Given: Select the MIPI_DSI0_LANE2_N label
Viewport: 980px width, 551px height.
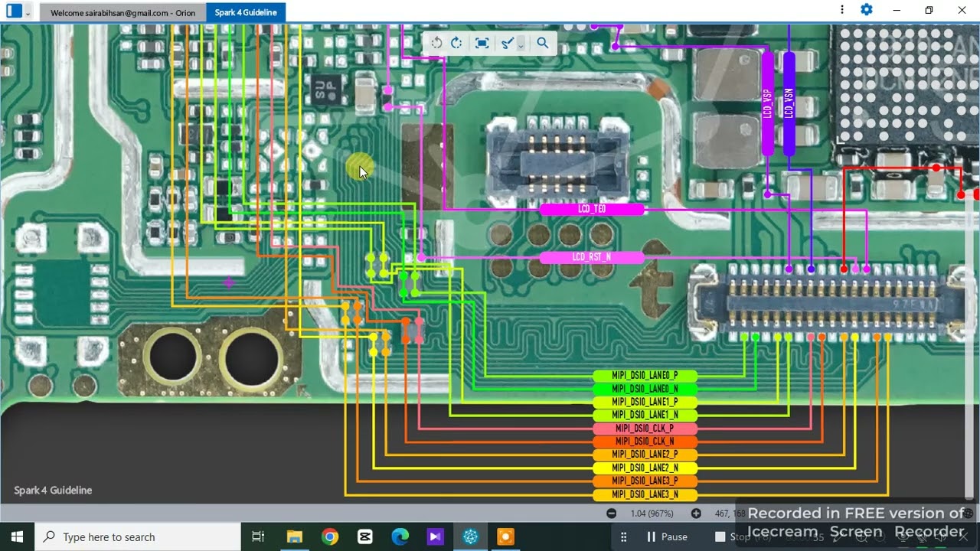Looking at the screenshot, I should (x=645, y=468).
